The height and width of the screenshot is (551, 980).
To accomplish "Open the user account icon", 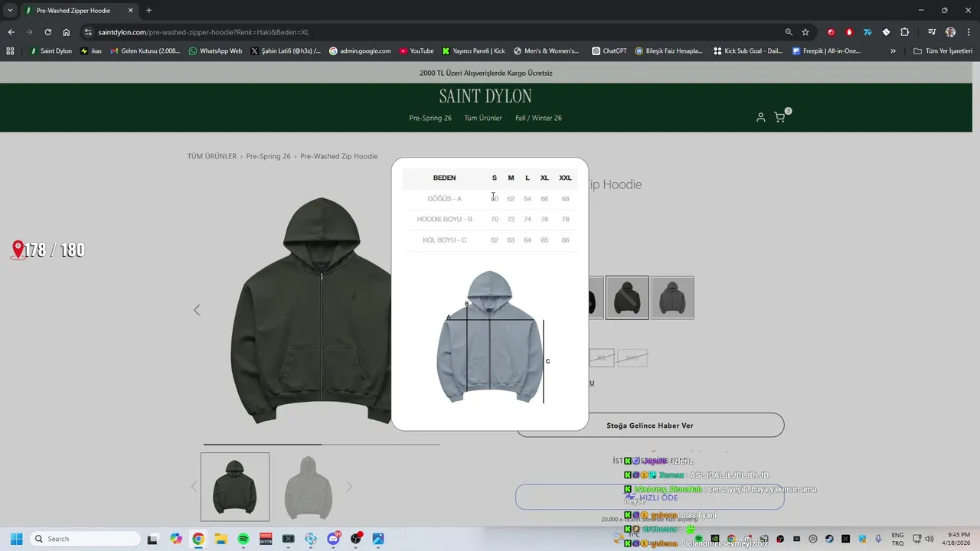I will (x=760, y=117).
